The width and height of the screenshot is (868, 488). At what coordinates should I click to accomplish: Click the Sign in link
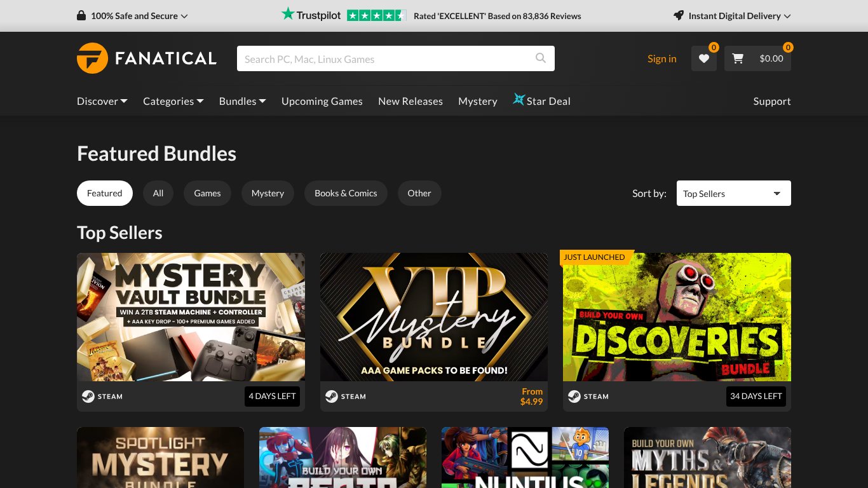pyautogui.click(x=662, y=58)
